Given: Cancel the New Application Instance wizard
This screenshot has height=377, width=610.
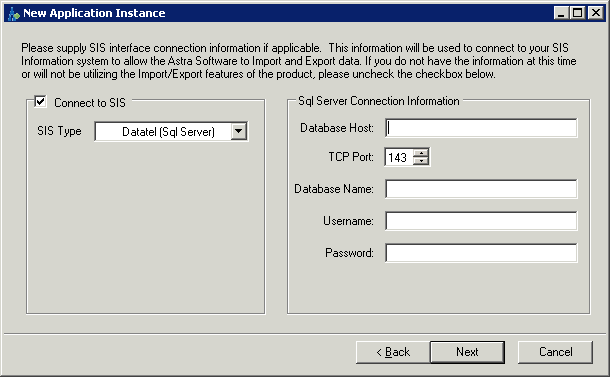Looking at the screenshot, I should 555,352.
